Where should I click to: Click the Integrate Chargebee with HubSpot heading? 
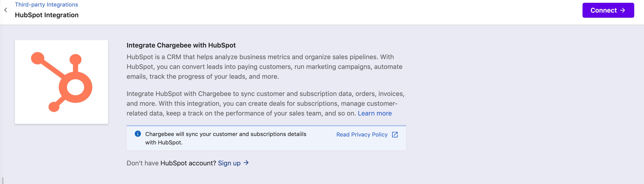181,45
